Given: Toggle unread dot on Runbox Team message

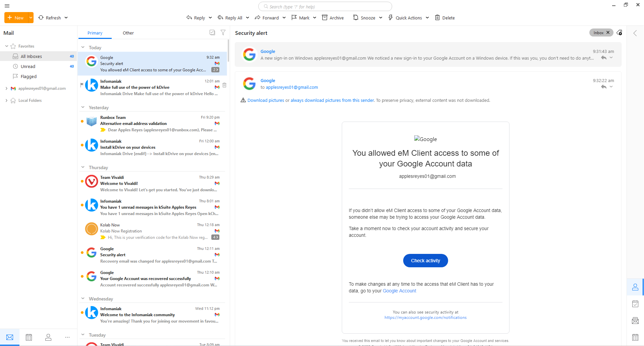Looking at the screenshot, I should click(82, 121).
